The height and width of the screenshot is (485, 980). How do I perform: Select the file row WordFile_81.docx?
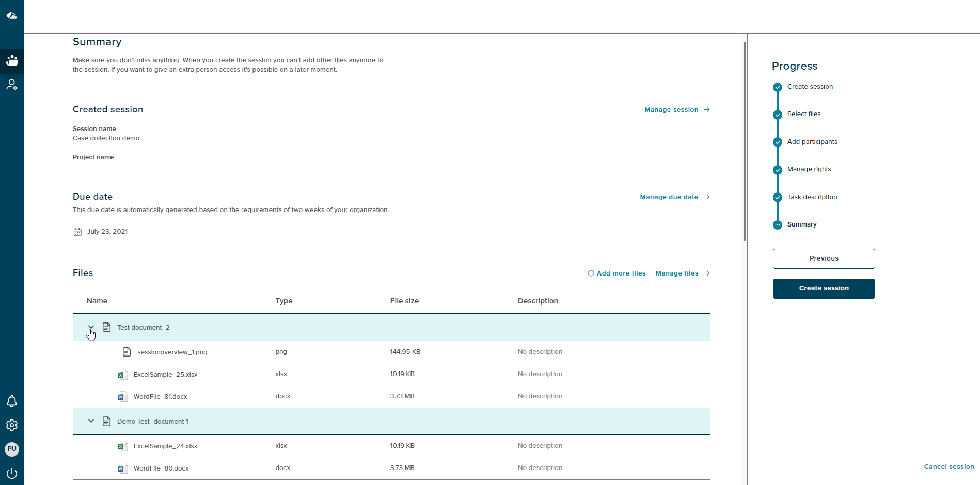pyautogui.click(x=161, y=396)
